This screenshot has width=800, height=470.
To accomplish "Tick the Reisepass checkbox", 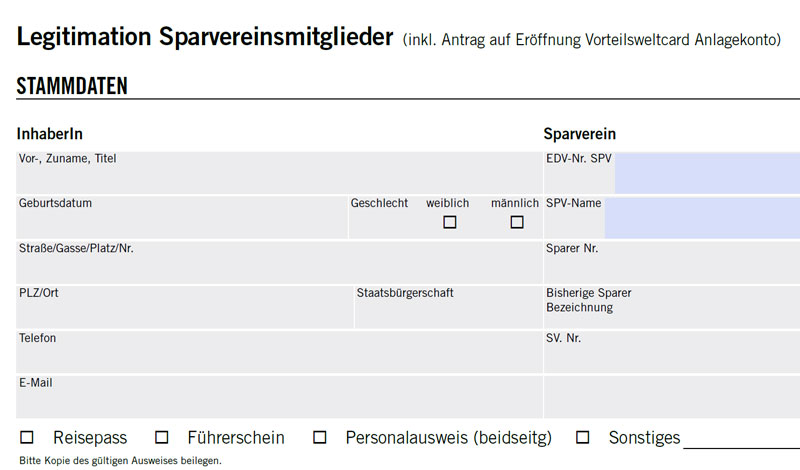I will point(27,438).
